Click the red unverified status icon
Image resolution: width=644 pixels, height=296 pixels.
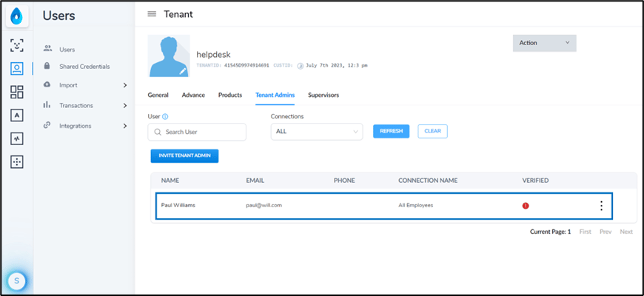coord(526,206)
